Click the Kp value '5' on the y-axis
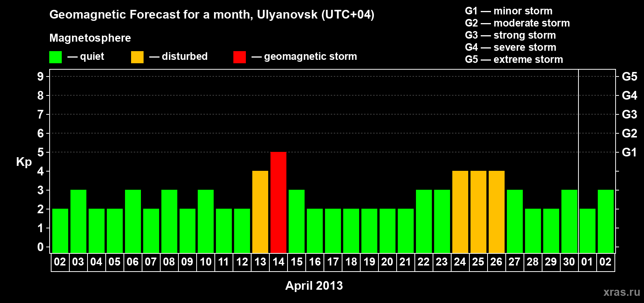644x303 pixels. [x=41, y=152]
